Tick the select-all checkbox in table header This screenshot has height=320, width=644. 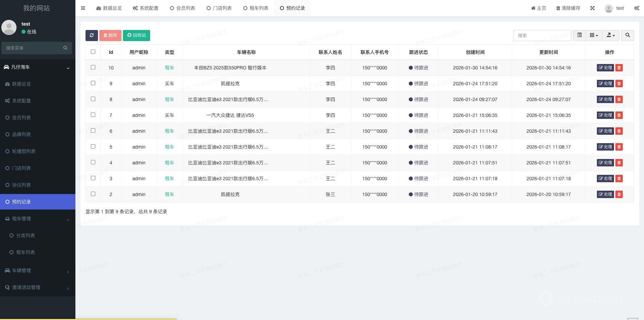click(93, 52)
